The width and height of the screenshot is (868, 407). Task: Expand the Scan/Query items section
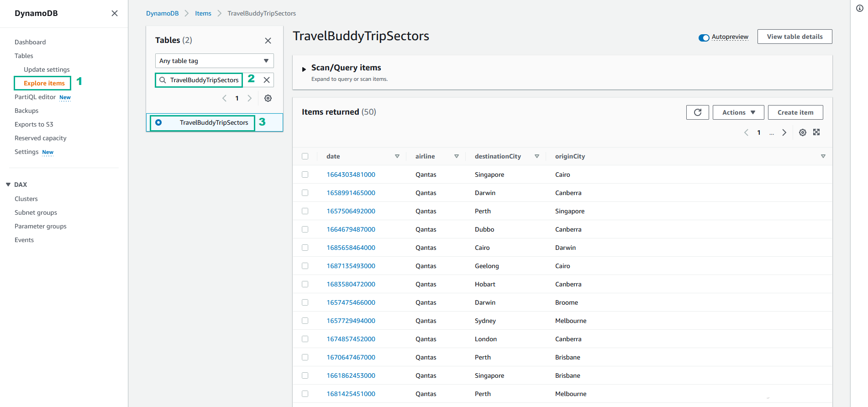pos(304,69)
